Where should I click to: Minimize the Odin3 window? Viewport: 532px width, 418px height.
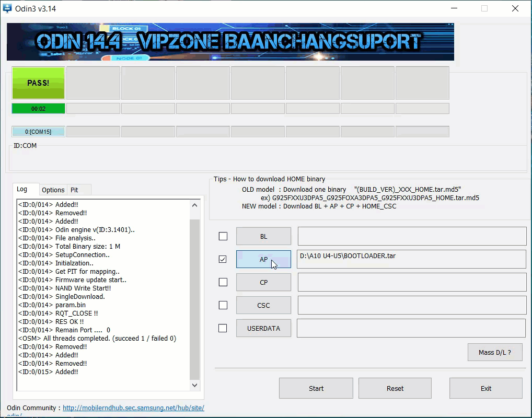[454, 8]
